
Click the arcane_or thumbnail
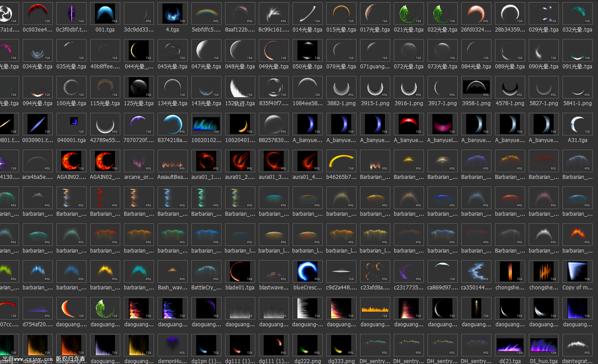pyautogui.click(x=139, y=161)
